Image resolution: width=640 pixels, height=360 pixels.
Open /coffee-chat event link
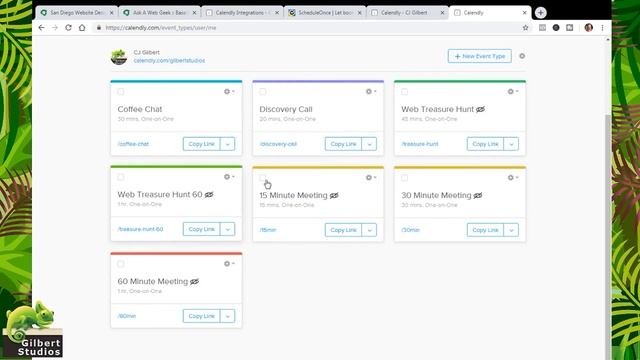[x=133, y=144]
